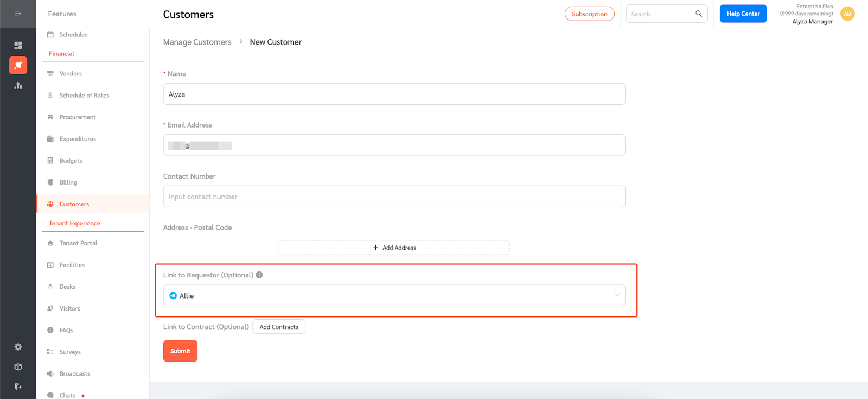This screenshot has width=868, height=399.
Task: Click the Surveys list icon
Action: coord(50,352)
